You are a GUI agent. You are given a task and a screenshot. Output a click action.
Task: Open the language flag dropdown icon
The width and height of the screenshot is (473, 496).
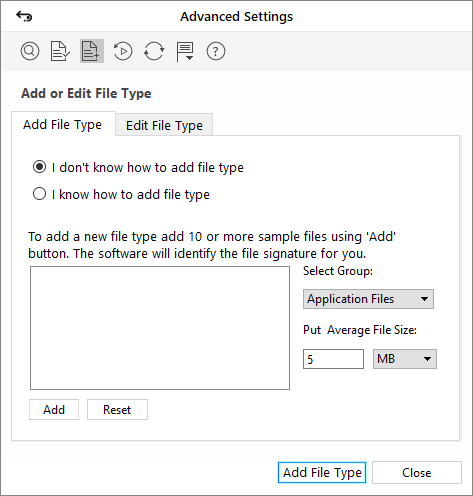point(185,52)
